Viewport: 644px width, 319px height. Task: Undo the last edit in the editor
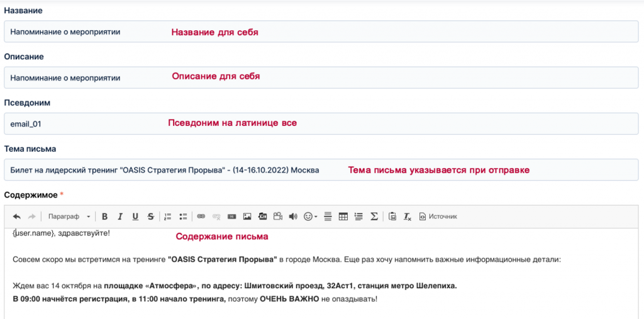(x=17, y=216)
